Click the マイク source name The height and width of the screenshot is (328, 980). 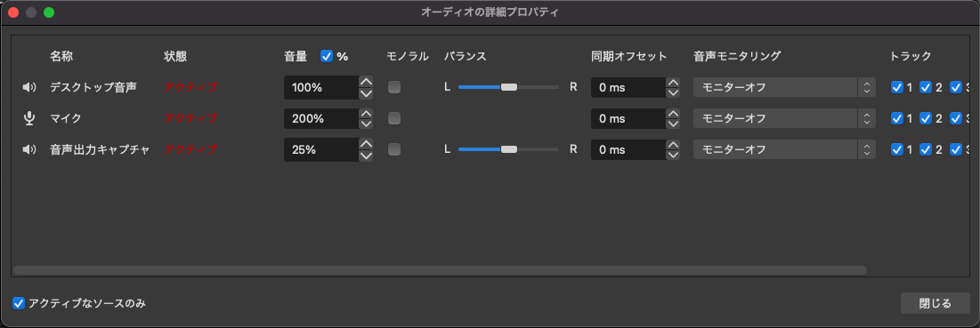pos(66,118)
